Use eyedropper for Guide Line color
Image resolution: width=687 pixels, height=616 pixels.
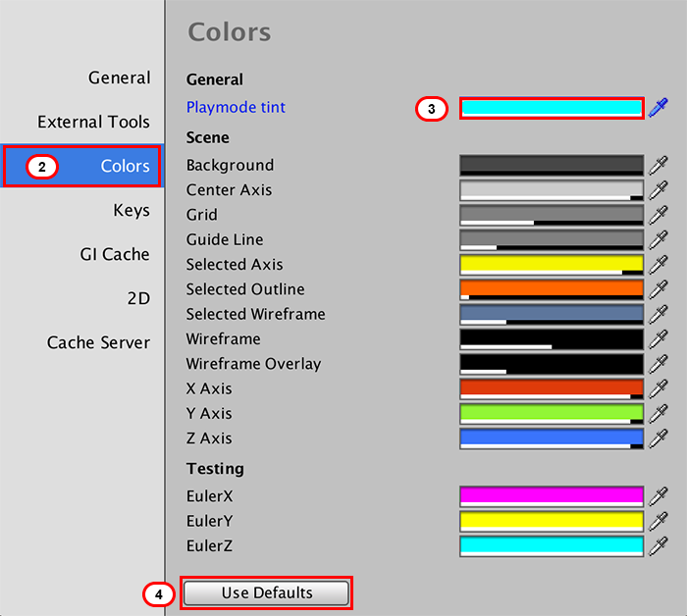point(659,239)
